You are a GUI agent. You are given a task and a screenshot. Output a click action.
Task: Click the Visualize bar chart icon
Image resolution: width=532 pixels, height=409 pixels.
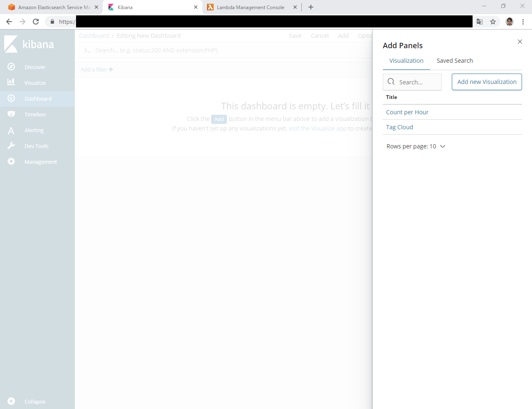tap(11, 82)
